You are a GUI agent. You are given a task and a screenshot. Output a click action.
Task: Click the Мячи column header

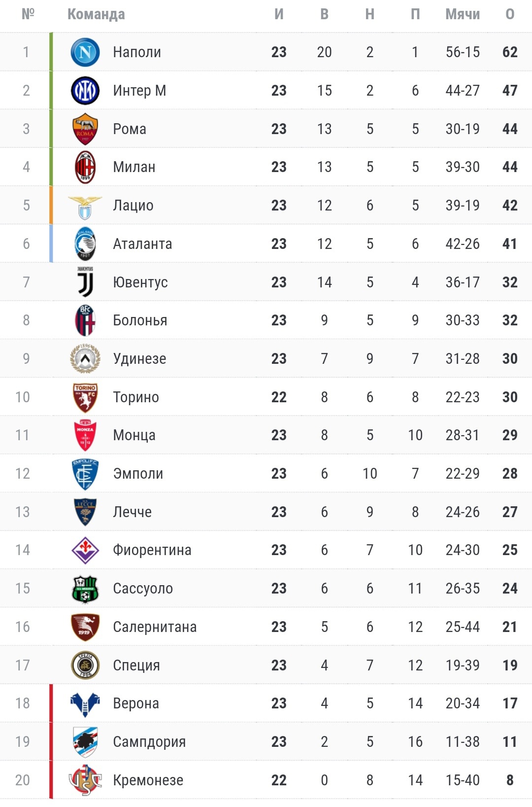point(462,14)
